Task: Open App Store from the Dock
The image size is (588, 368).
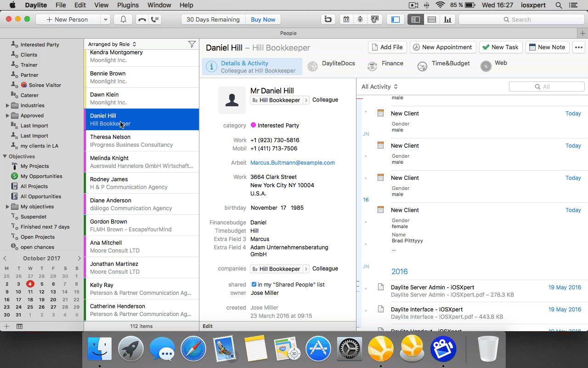Action: click(318, 348)
